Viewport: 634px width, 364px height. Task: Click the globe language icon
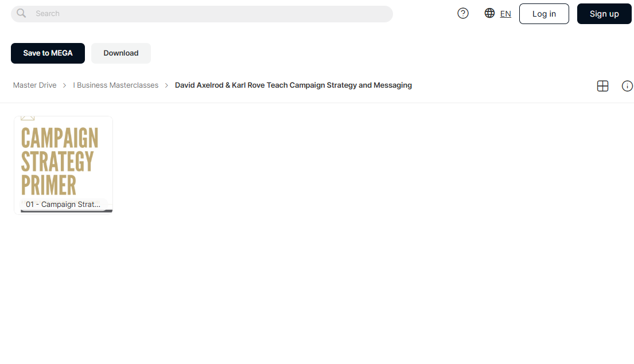point(489,13)
